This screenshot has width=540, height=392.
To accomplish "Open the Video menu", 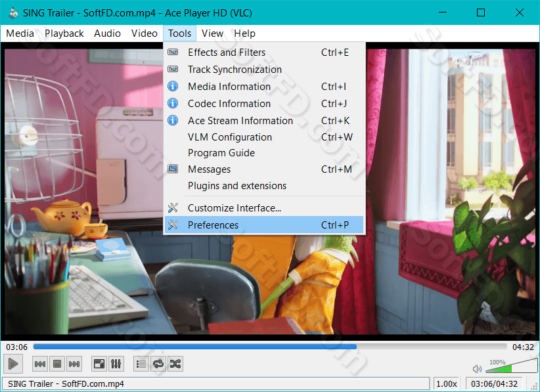I will coord(145,33).
